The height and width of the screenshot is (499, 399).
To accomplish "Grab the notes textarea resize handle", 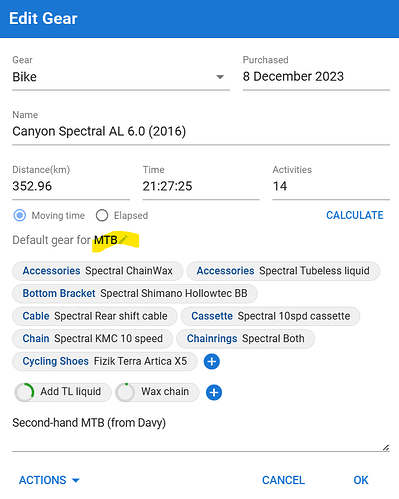I will pos(386,447).
